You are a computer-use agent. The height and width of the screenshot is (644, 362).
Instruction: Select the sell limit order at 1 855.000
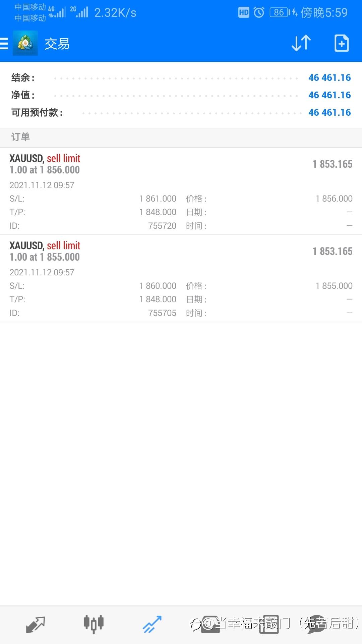181,278
